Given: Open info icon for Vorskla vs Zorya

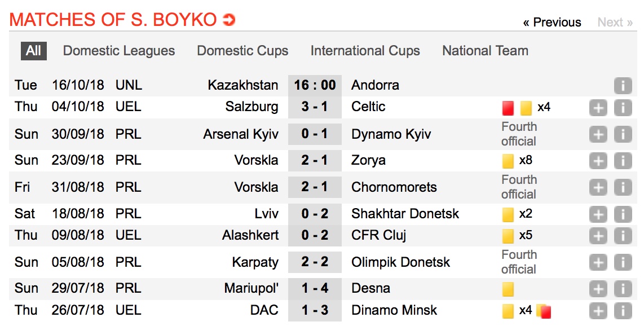Looking at the screenshot, I should coord(623,161).
